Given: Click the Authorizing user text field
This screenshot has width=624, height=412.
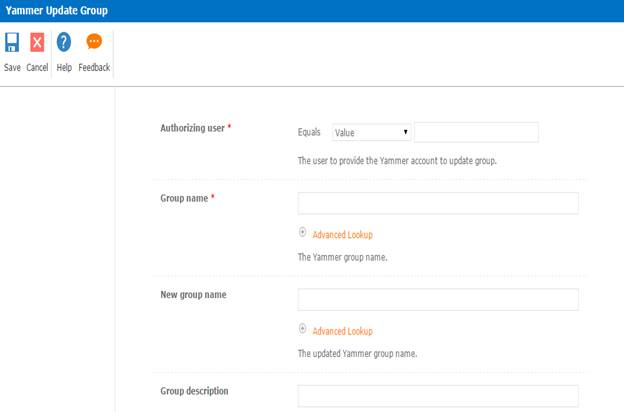Looking at the screenshot, I should pos(476,132).
